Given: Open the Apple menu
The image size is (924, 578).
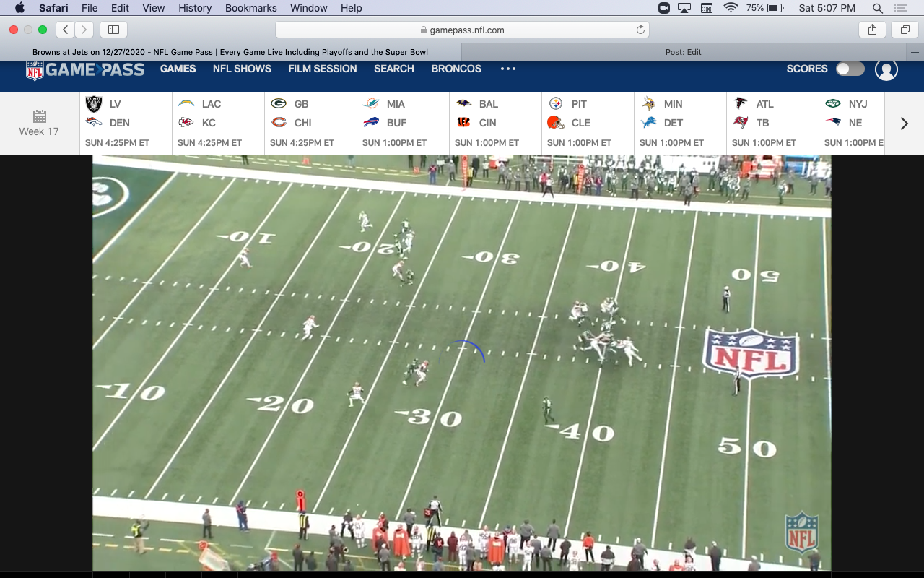Looking at the screenshot, I should tap(19, 8).
